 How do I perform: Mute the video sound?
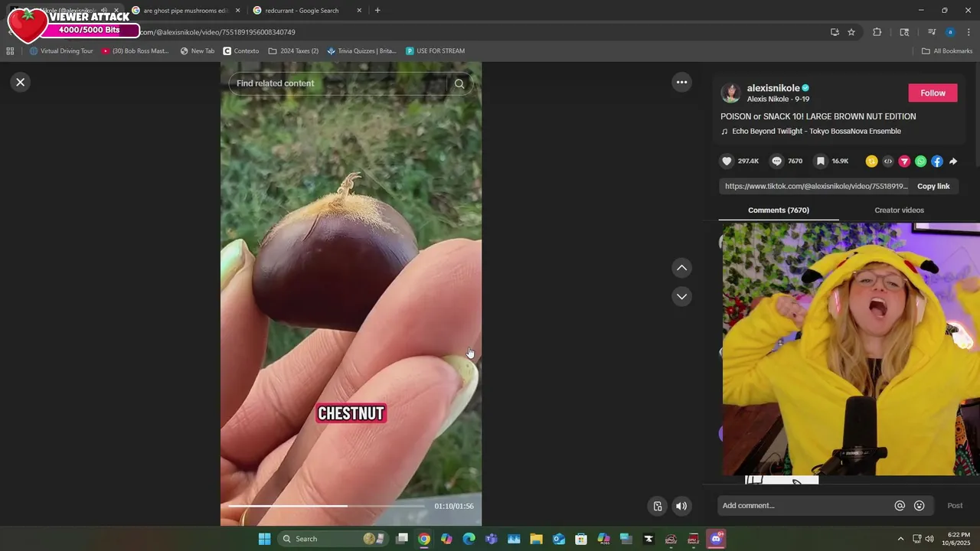point(681,506)
